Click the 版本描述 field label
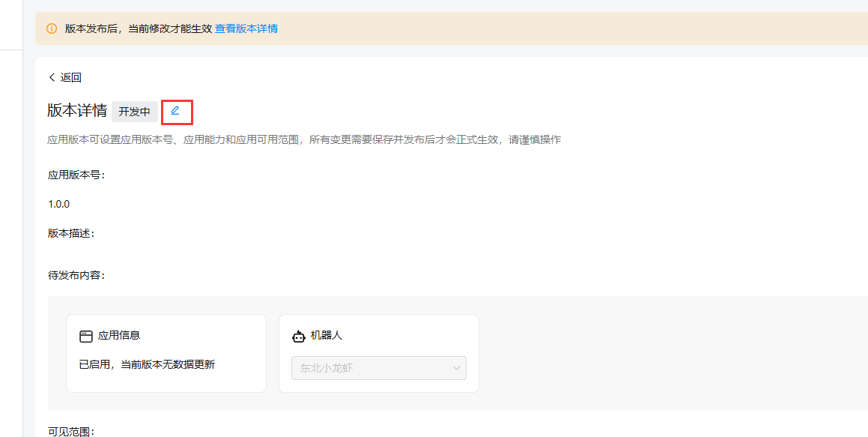The image size is (868, 437). (x=72, y=233)
